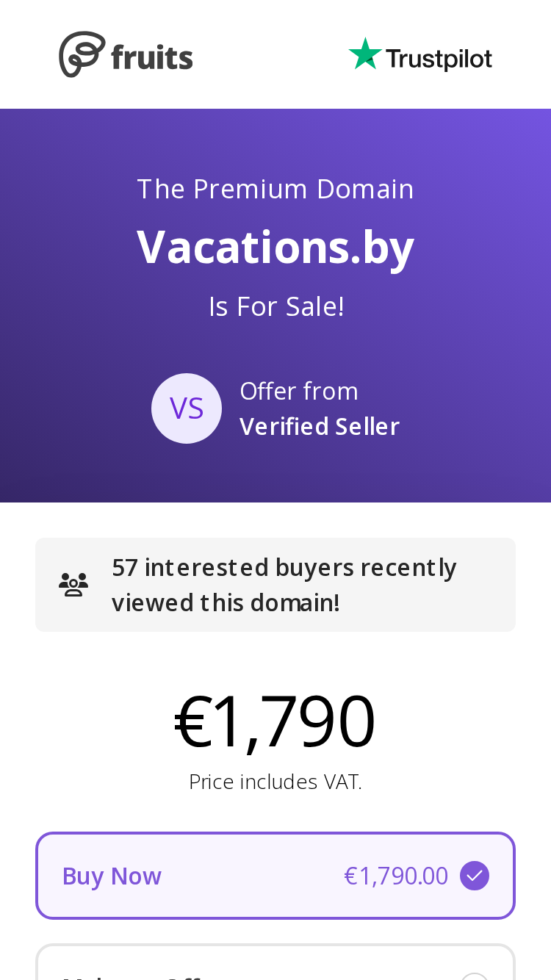This screenshot has height=980, width=551.
Task: Click the purple checkmark on Buy Now
Action: tap(475, 876)
